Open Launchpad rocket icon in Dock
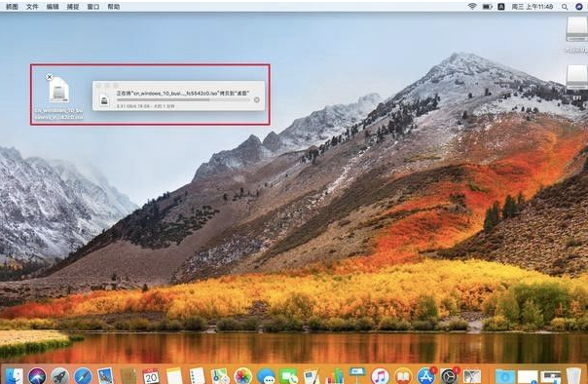Screen dimensions: 588x384 point(60,376)
